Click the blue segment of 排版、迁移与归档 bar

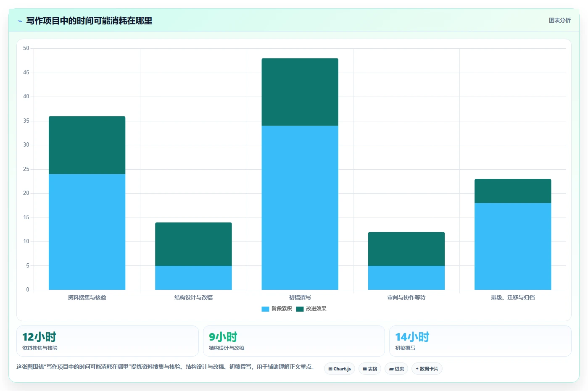click(513, 246)
